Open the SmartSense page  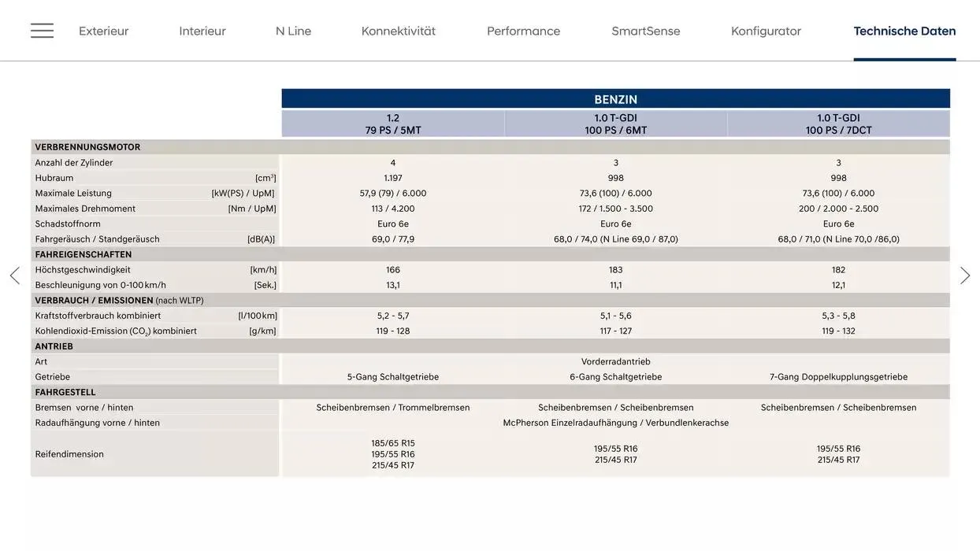[x=646, y=30]
